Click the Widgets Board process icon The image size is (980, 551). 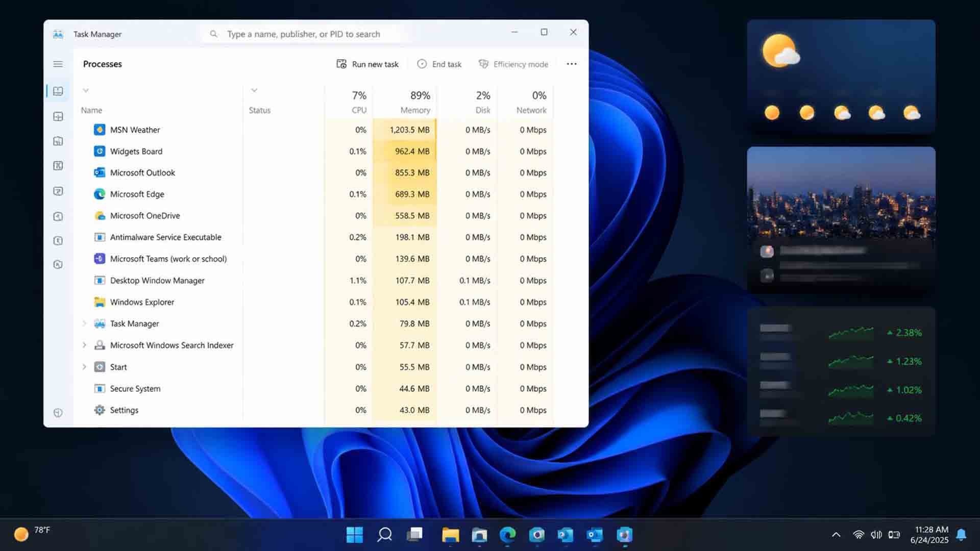(100, 151)
